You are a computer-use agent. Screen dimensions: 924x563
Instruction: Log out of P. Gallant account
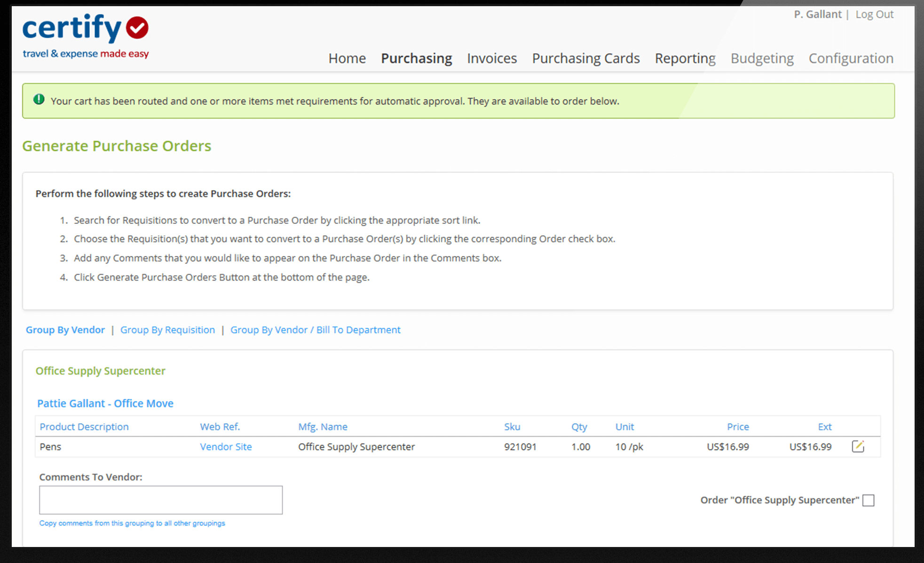point(874,15)
